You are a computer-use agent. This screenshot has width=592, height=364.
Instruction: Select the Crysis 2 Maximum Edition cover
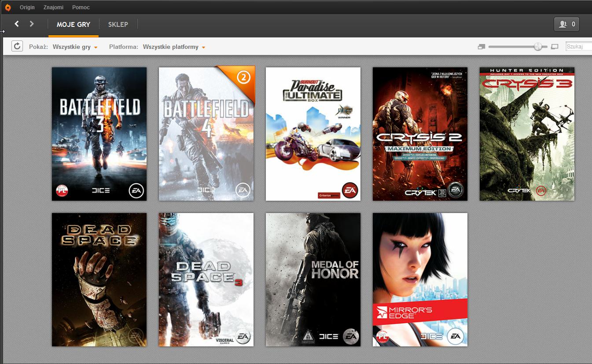point(420,134)
